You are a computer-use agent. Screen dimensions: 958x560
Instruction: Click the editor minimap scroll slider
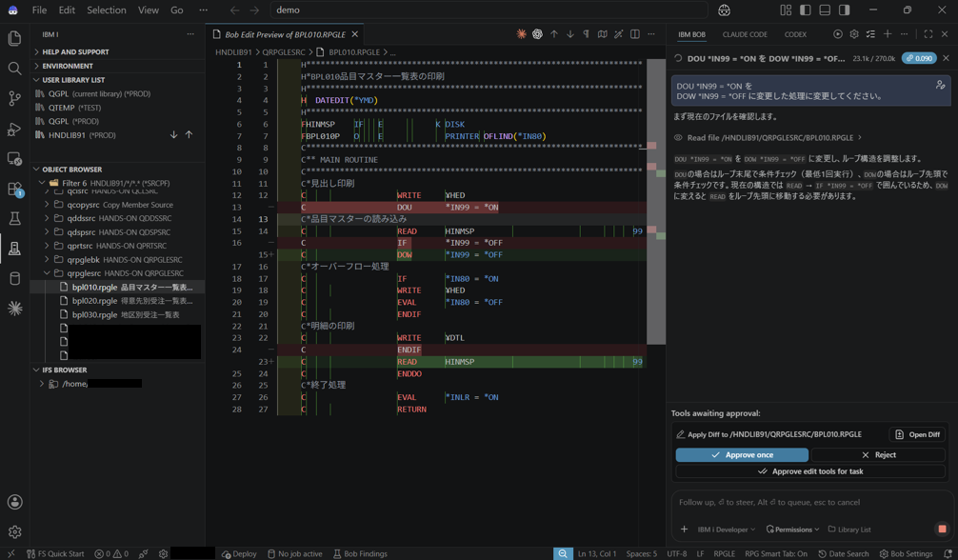[656, 202]
